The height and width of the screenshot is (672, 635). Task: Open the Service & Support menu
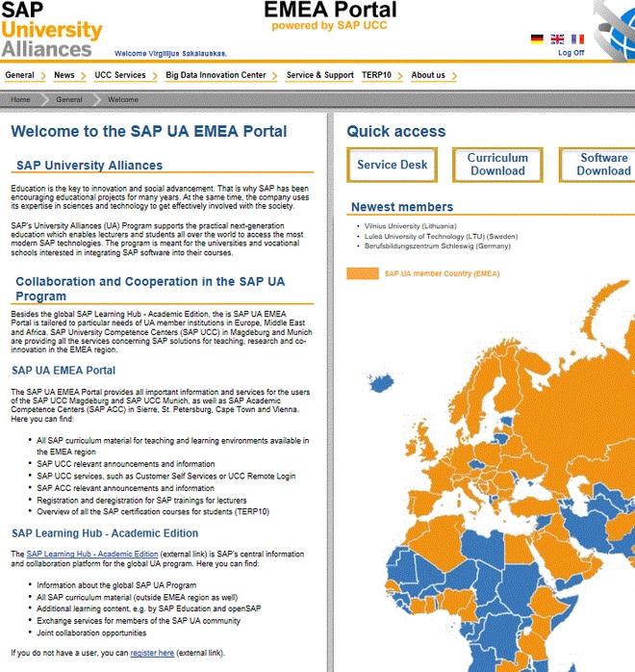tap(319, 75)
